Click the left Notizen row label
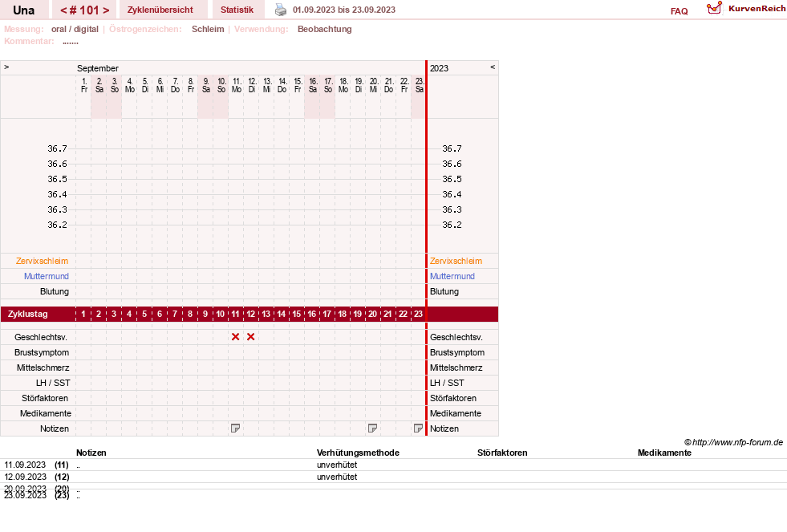Viewport: 787px width, 532px height. point(55,428)
